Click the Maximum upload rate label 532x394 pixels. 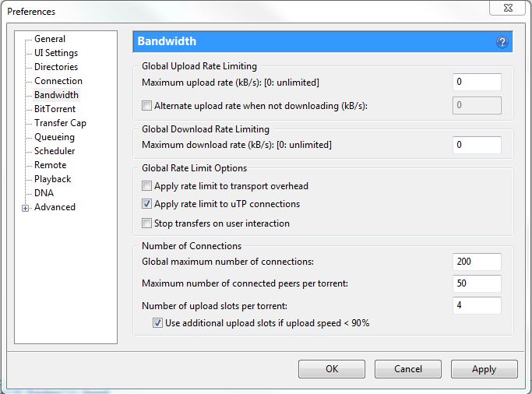(x=231, y=83)
